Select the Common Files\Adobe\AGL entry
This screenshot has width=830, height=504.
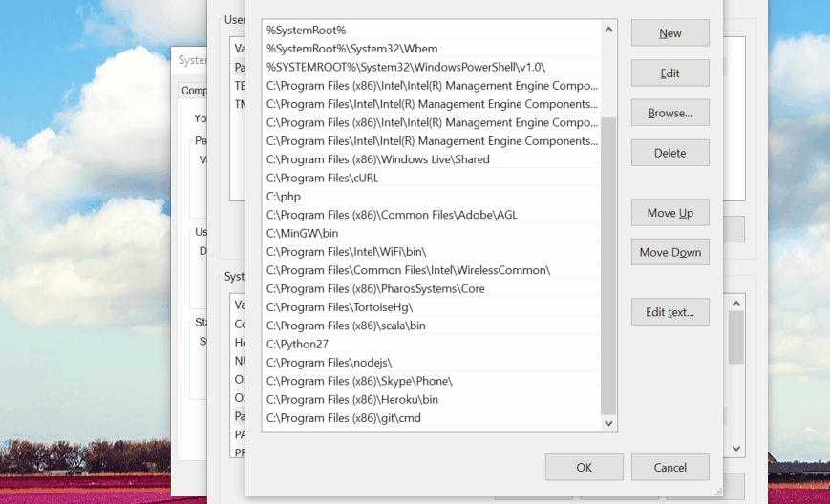click(432, 215)
